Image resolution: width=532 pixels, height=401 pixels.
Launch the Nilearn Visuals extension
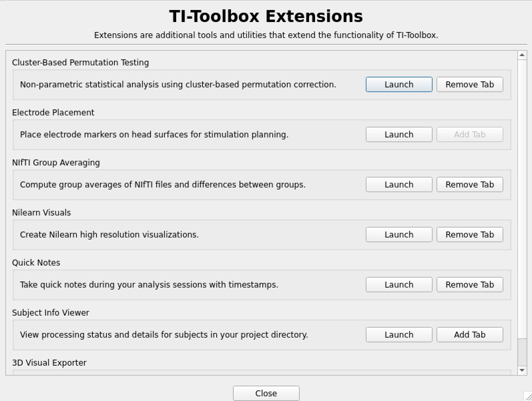tap(399, 234)
